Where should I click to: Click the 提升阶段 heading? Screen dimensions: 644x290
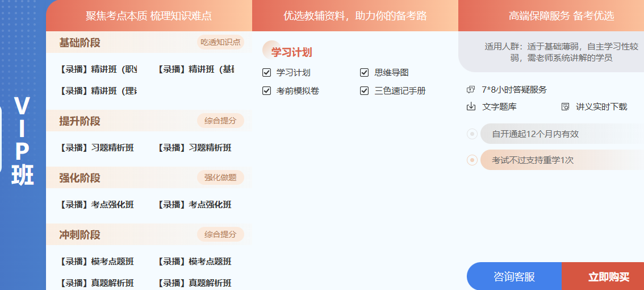[x=80, y=121]
